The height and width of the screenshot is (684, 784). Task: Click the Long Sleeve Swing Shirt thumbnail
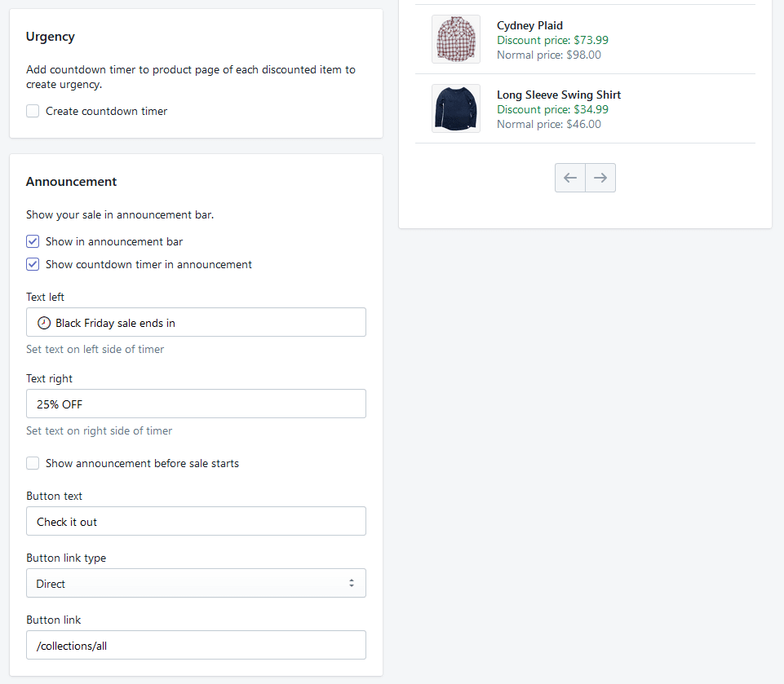(456, 108)
